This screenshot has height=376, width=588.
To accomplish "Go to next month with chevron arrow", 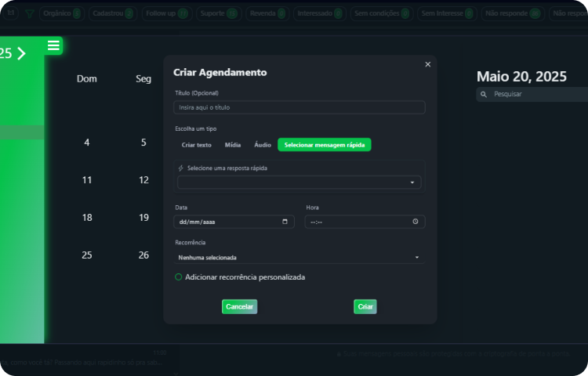I will [21, 53].
